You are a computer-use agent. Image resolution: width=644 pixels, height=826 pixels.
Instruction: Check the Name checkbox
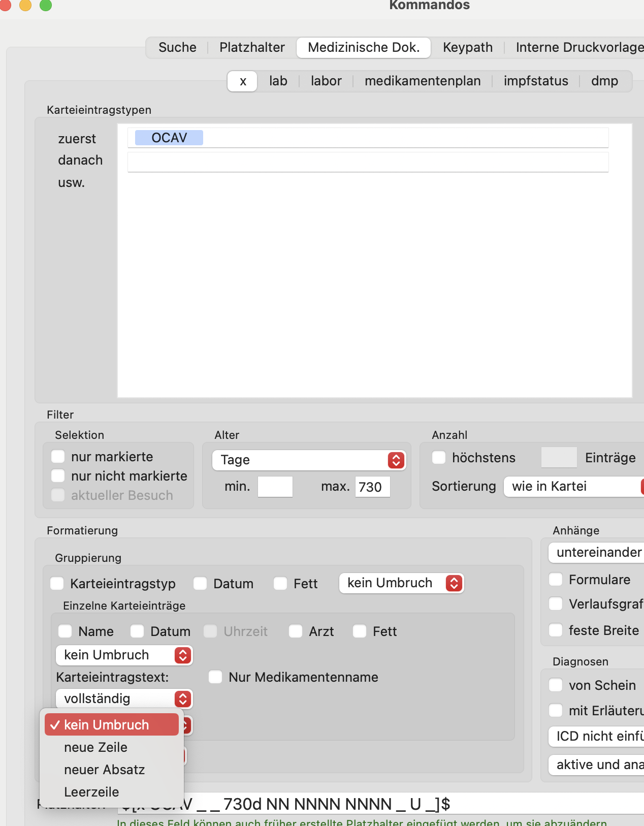coord(66,631)
